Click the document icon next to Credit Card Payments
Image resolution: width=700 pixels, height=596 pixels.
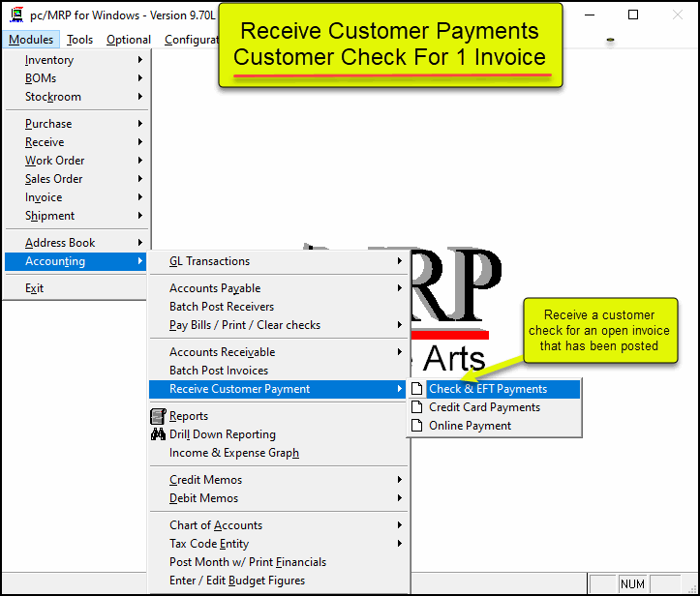pyautogui.click(x=417, y=407)
